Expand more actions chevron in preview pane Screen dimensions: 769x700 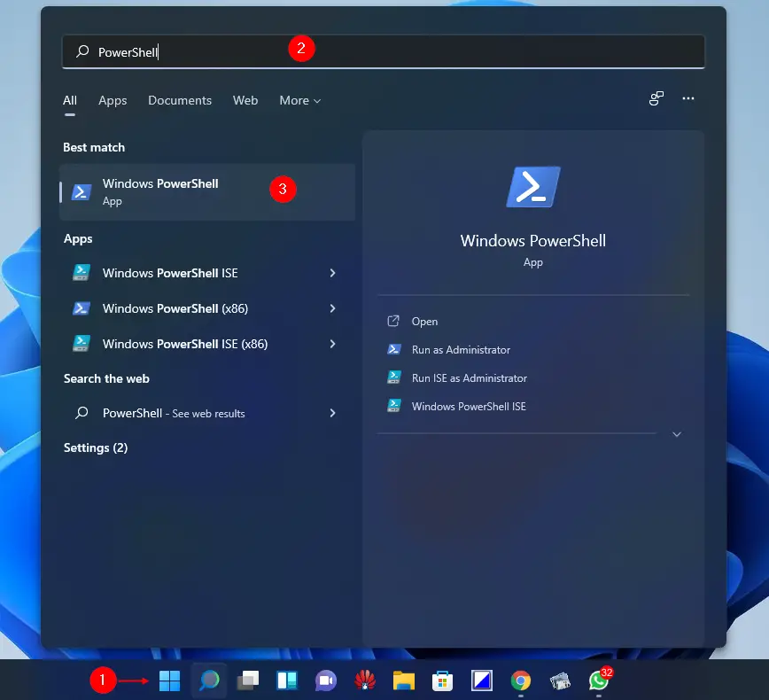tap(677, 434)
